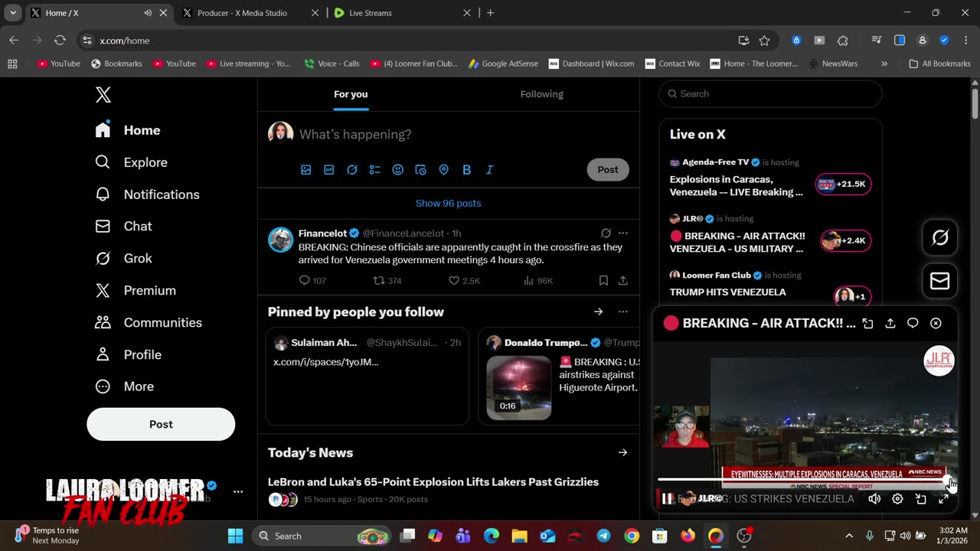Image resolution: width=980 pixels, height=551 pixels.
Task: Add a photo to the new post
Action: [x=306, y=170]
